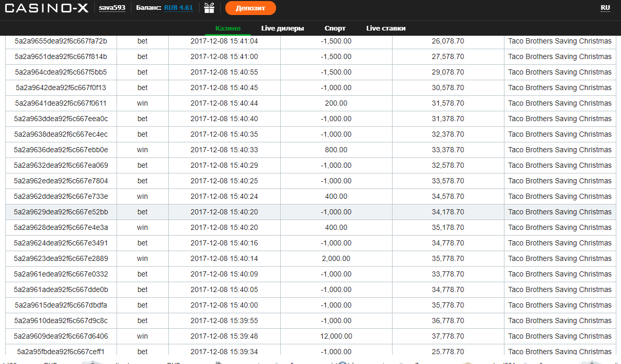Switch to the Live дилеры tab
The height and width of the screenshot is (364, 621).
[x=282, y=28]
